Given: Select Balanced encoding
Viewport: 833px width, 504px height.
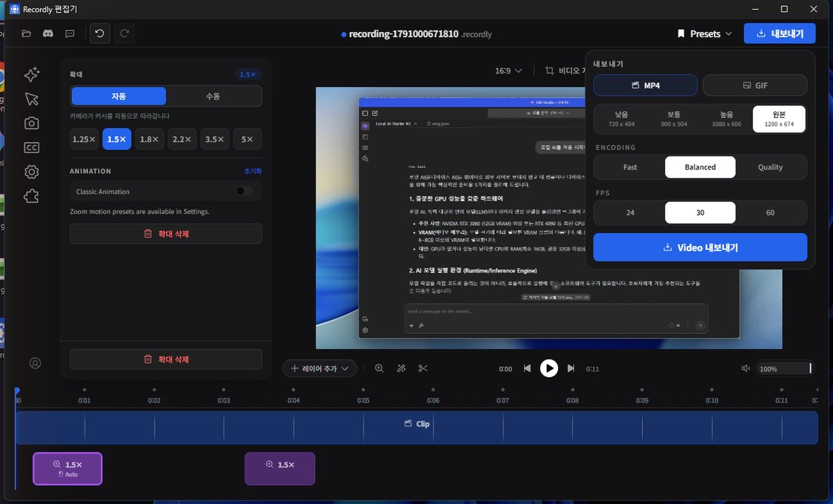Looking at the screenshot, I should tap(700, 166).
